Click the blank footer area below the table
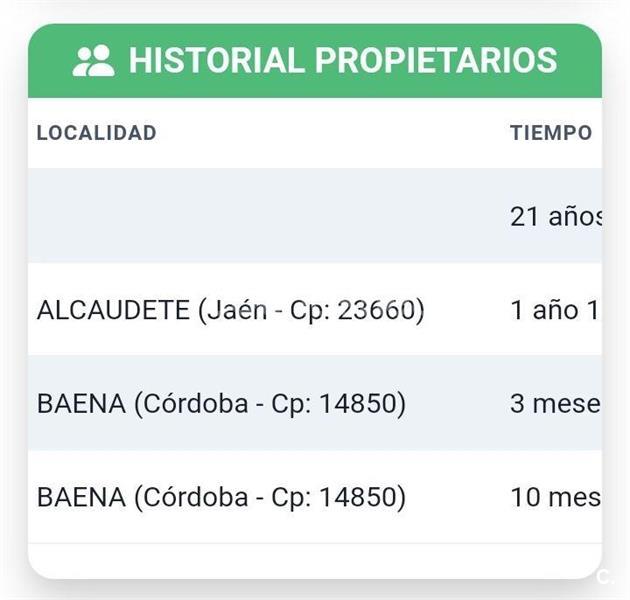Viewport: 630px width, 600px height. click(315, 561)
